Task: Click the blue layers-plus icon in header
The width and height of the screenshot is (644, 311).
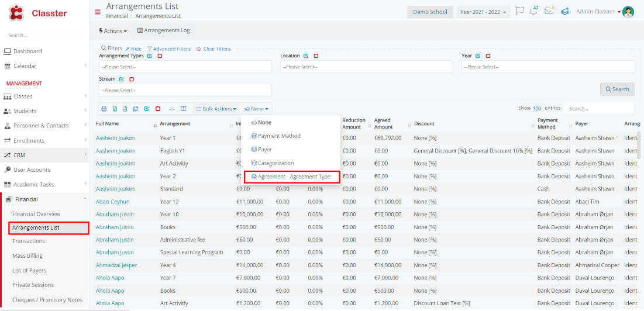Action: point(565,11)
